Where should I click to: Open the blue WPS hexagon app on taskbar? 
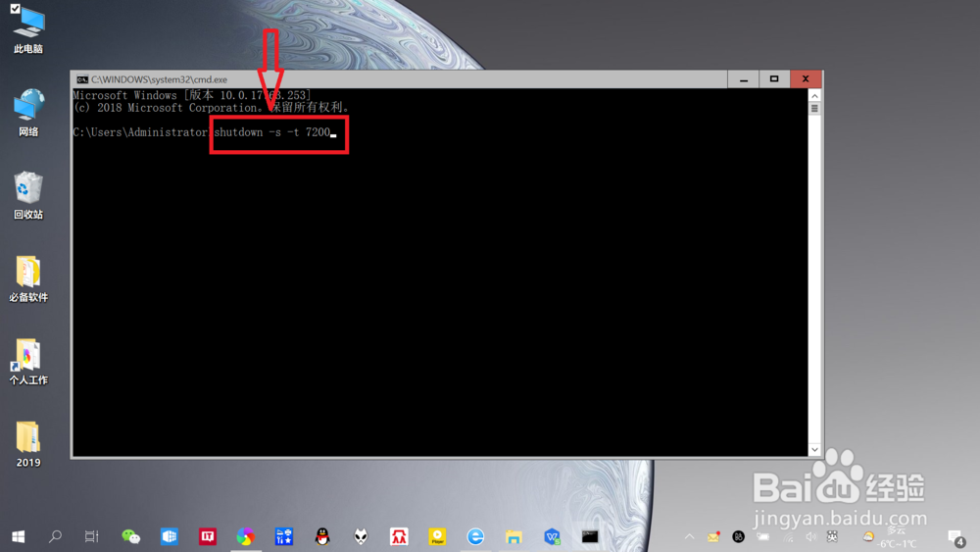(x=552, y=536)
